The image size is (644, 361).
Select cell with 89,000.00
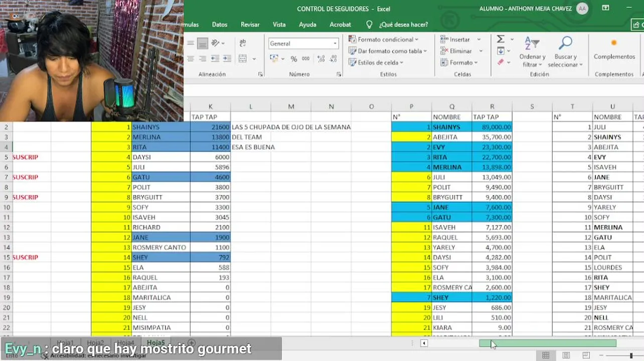click(x=492, y=127)
